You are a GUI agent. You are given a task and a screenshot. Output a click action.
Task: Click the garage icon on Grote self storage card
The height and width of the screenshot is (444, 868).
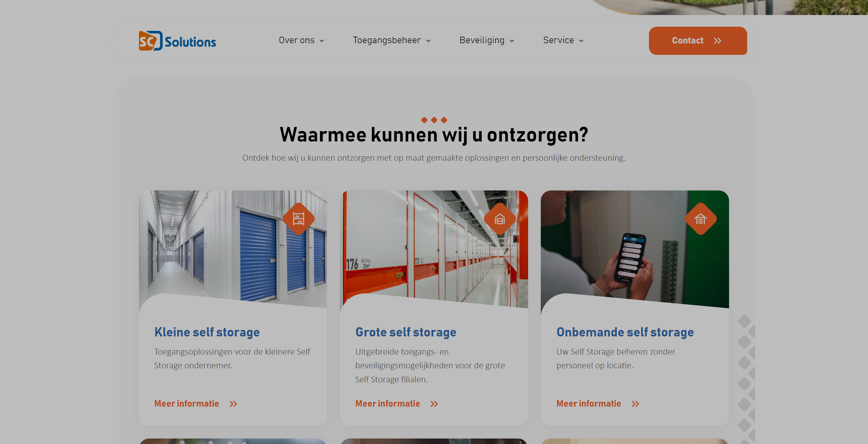[500, 219]
